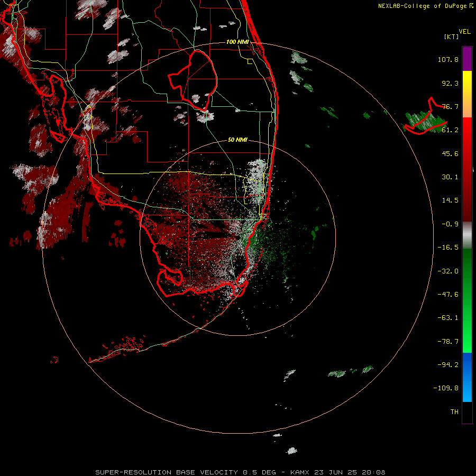Click the Super-Resolution Base Velocity footer caption

(x=240, y=472)
